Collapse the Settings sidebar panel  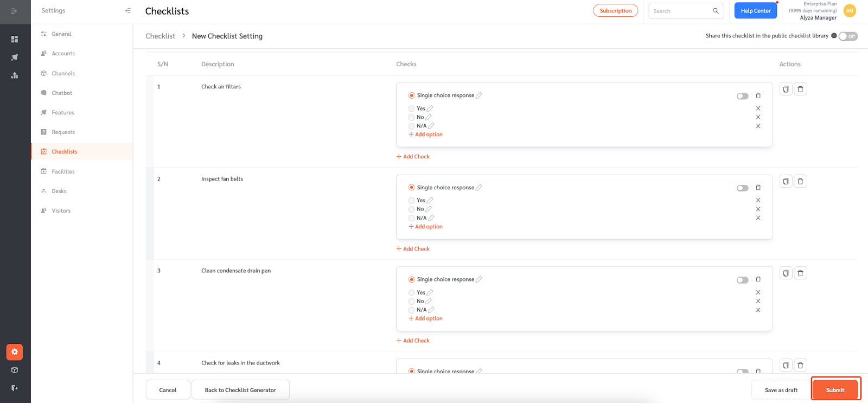[128, 10]
